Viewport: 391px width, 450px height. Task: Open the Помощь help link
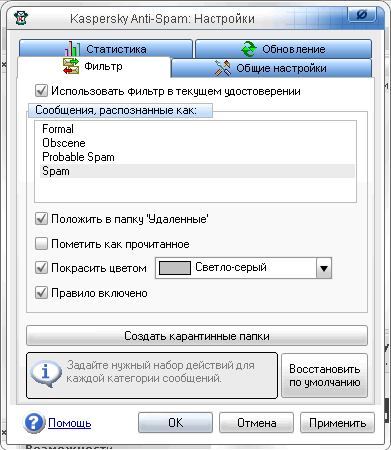pyautogui.click(x=70, y=423)
